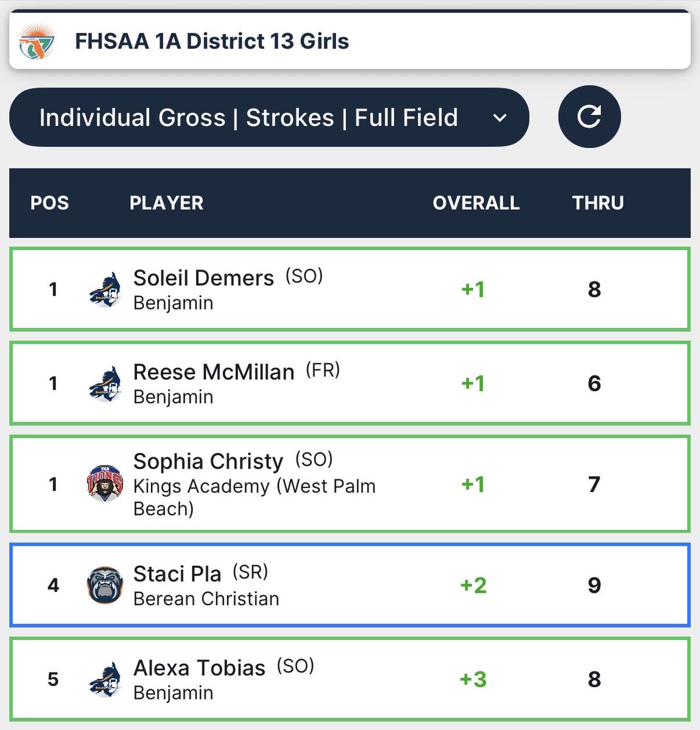Click Soleil Demers' Benjamin team logo

(x=105, y=290)
